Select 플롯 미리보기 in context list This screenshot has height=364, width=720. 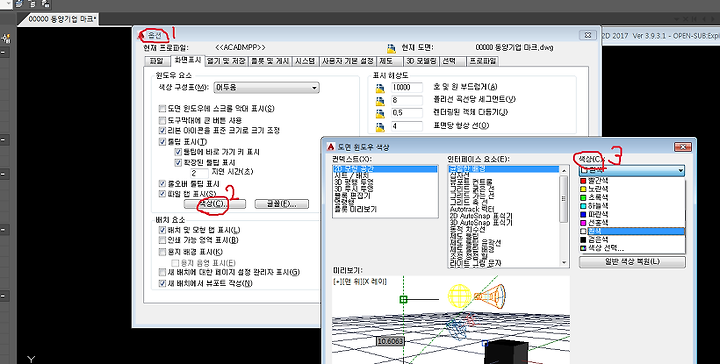coord(385,209)
